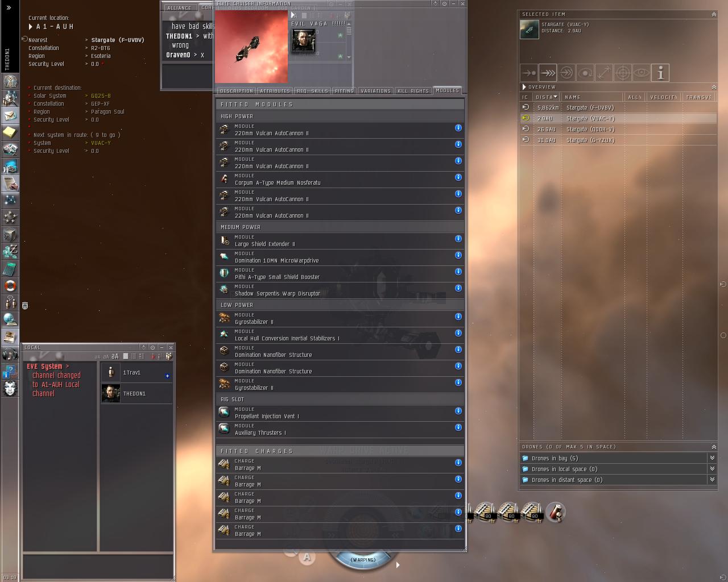Show info for Large Shield Extender II
The height and width of the screenshot is (582, 728).
[458, 239]
